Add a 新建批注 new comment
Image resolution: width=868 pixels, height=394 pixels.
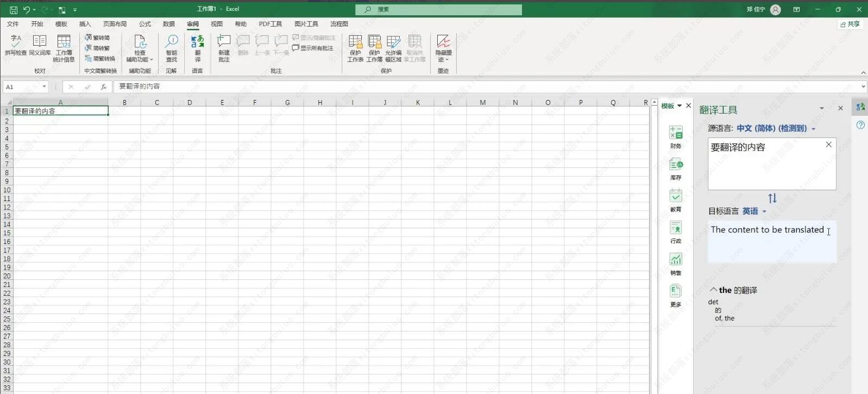(224, 48)
